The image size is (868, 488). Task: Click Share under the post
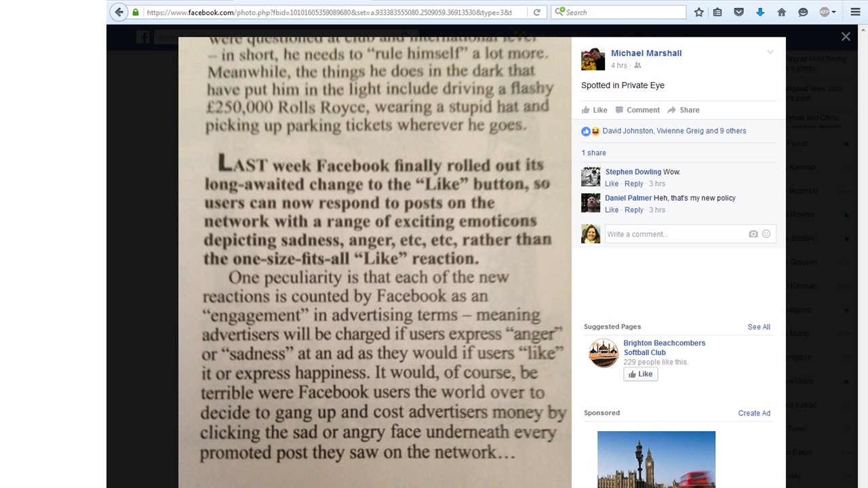[684, 110]
